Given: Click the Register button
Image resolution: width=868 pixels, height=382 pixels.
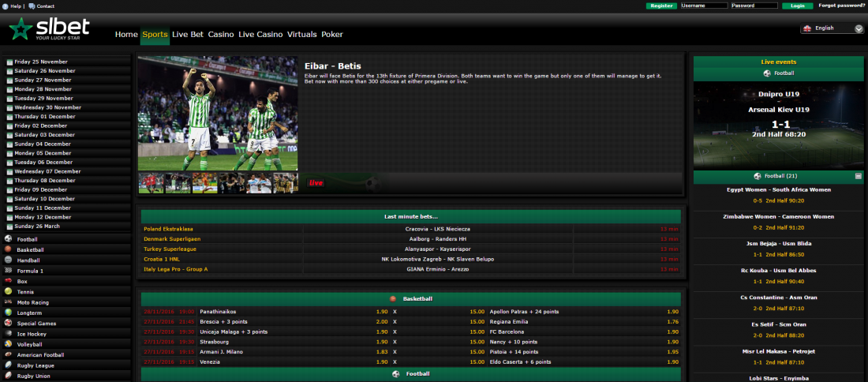Looking at the screenshot, I should (x=661, y=6).
